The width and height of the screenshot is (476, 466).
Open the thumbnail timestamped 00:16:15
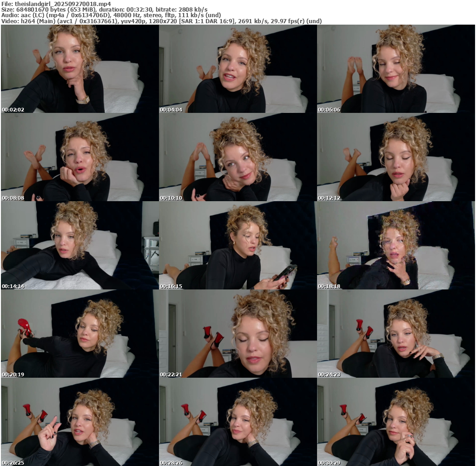coord(238,245)
